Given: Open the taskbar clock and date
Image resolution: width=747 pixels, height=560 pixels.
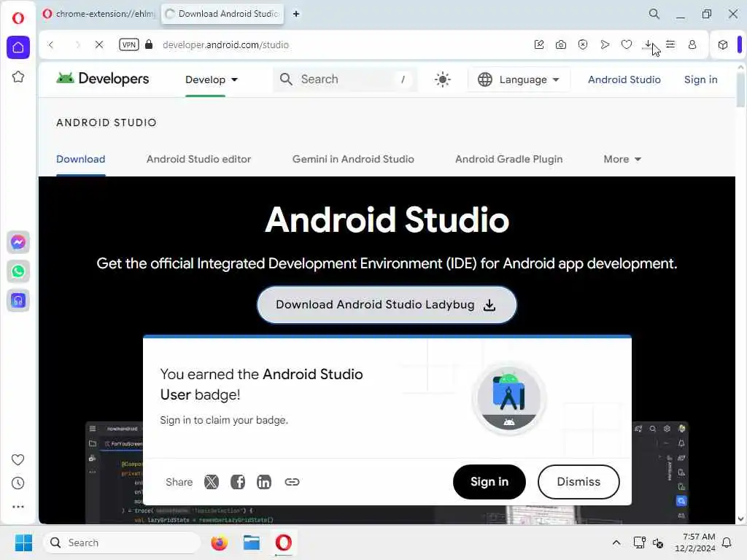Looking at the screenshot, I should pos(695,542).
